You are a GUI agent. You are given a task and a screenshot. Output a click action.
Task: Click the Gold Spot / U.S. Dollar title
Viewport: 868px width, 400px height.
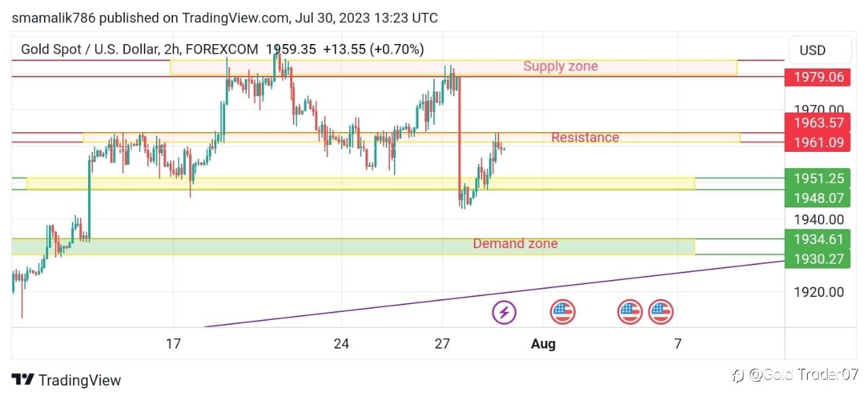pyautogui.click(x=87, y=49)
